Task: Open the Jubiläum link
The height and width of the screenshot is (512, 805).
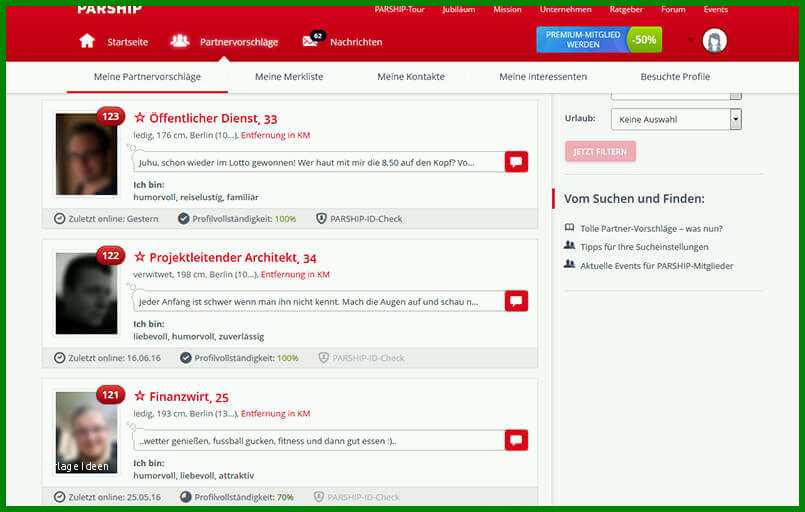Action: coord(458,9)
